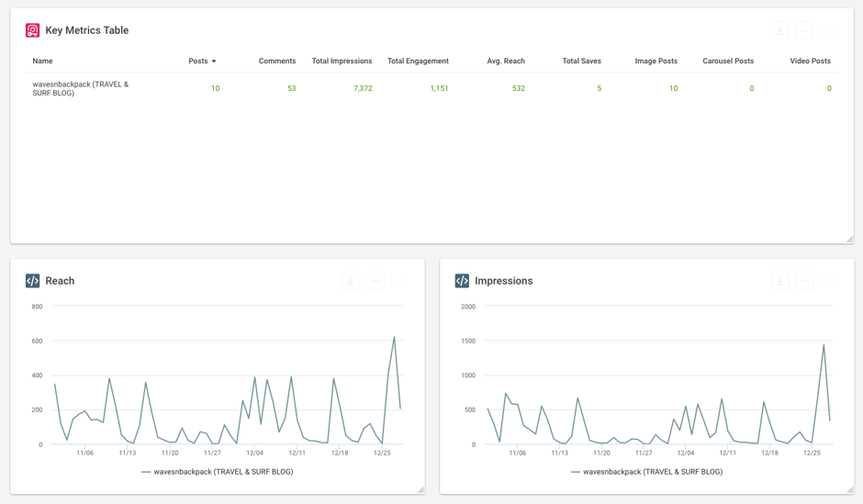Sort by Total Engagement column header
Viewport: 863px width, 504px height.
click(418, 62)
